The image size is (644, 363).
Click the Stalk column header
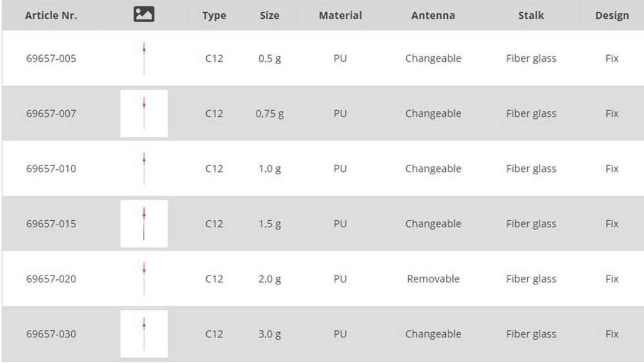click(x=531, y=16)
